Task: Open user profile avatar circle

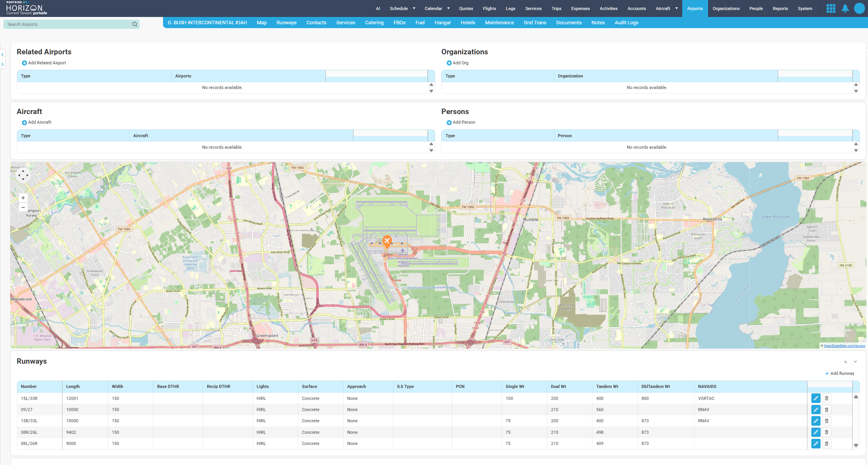Action: tap(859, 8)
